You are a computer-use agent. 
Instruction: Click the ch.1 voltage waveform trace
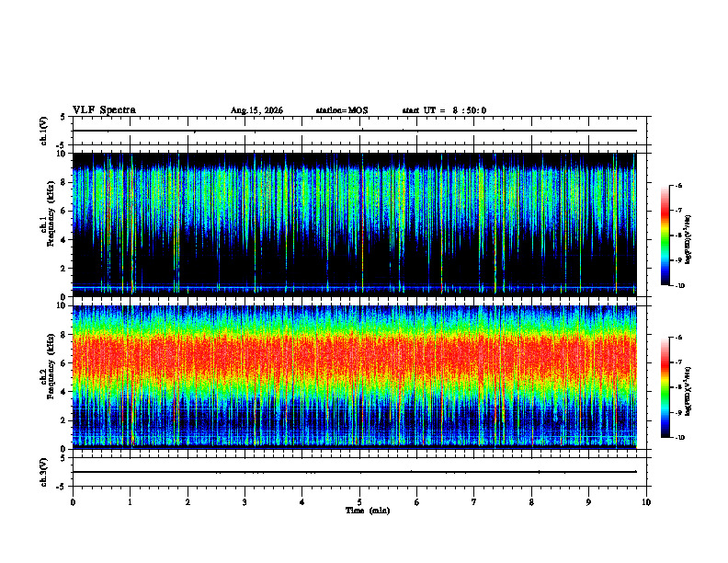coord(354,131)
